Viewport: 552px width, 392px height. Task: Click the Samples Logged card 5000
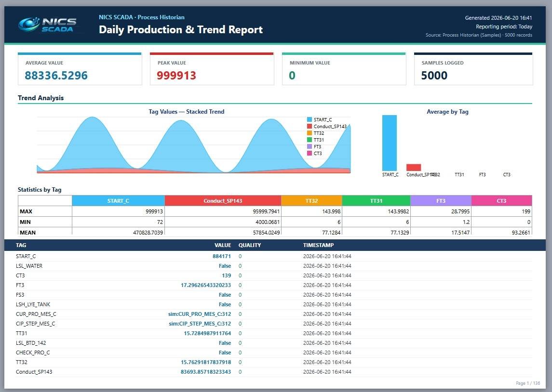click(473, 69)
